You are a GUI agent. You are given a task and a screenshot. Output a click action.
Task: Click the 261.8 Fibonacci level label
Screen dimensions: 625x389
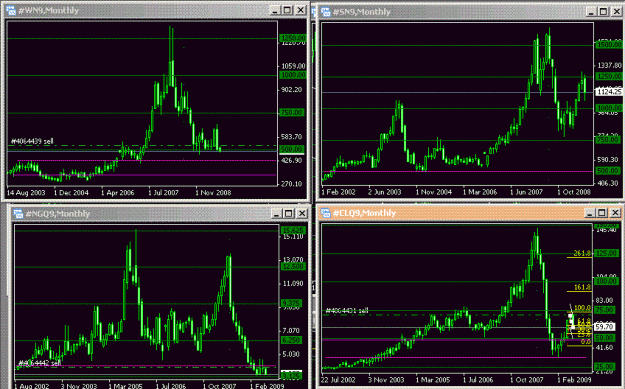[x=582, y=253]
